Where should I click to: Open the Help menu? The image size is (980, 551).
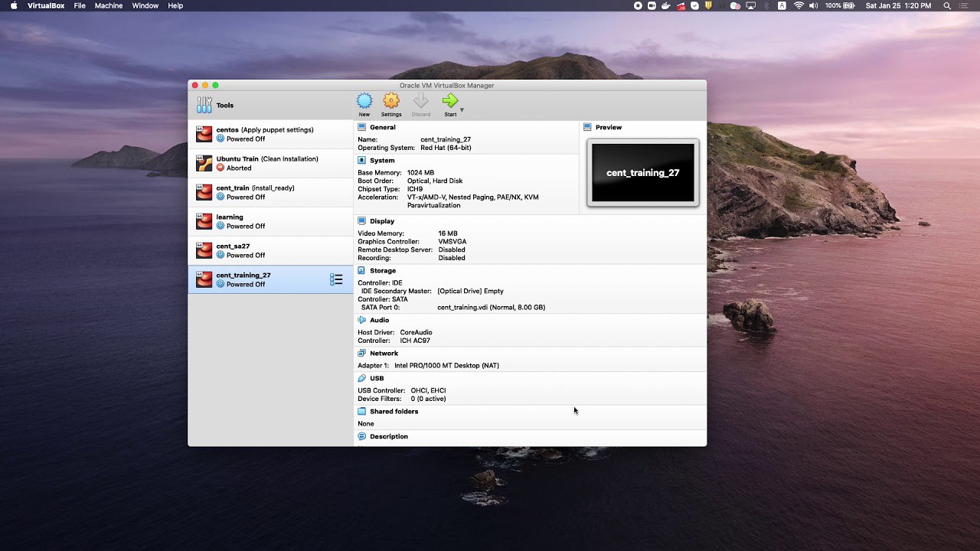175,5
